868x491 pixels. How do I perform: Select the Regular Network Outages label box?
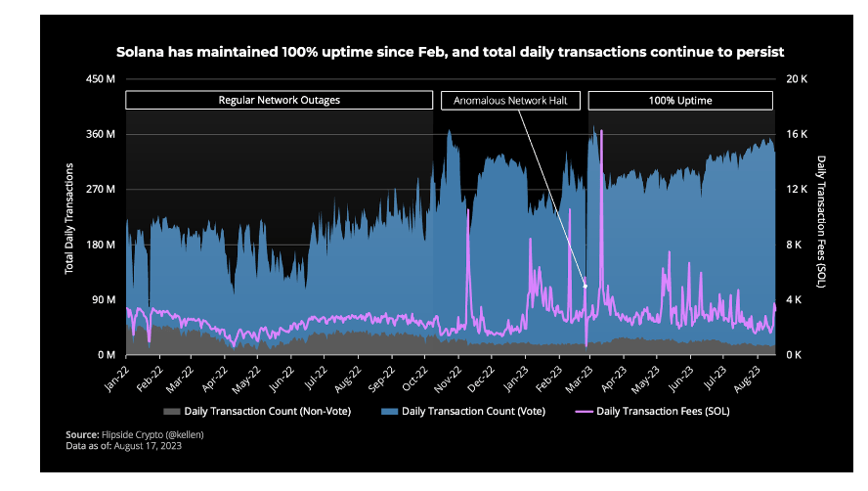(x=279, y=101)
